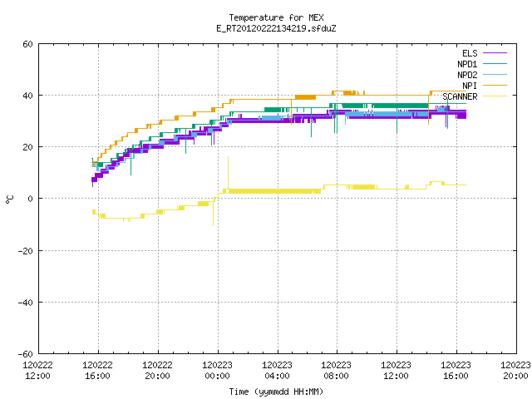Click the y-axis label 60

coord(27,44)
